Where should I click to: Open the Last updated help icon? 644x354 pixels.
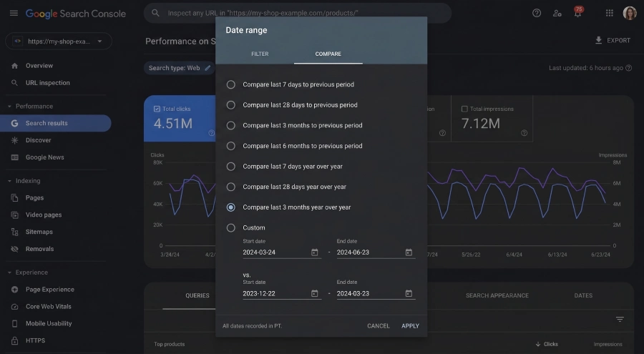click(628, 68)
